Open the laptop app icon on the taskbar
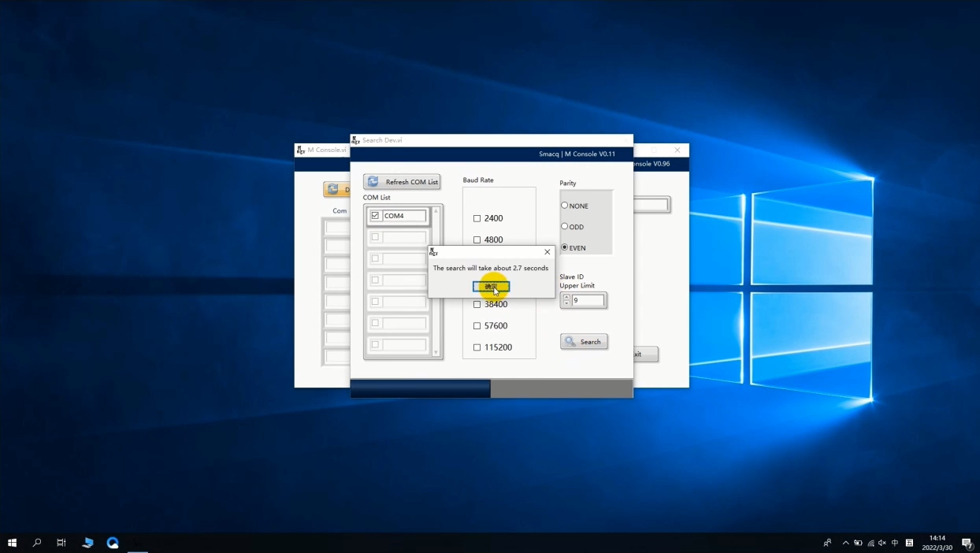Viewport: 980px width, 553px height. click(x=87, y=543)
